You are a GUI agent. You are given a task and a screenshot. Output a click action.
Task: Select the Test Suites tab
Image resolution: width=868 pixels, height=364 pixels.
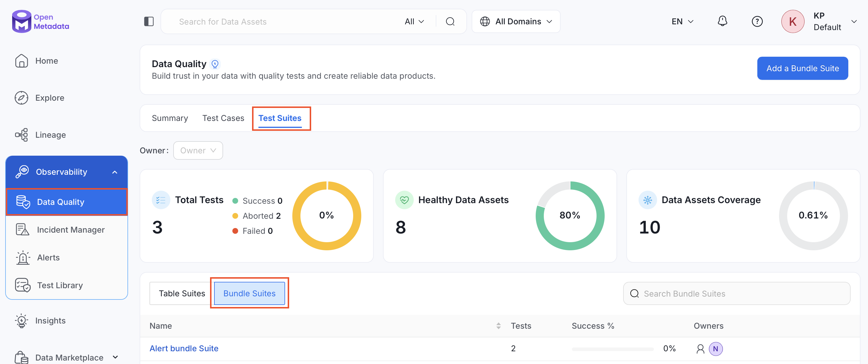point(280,118)
